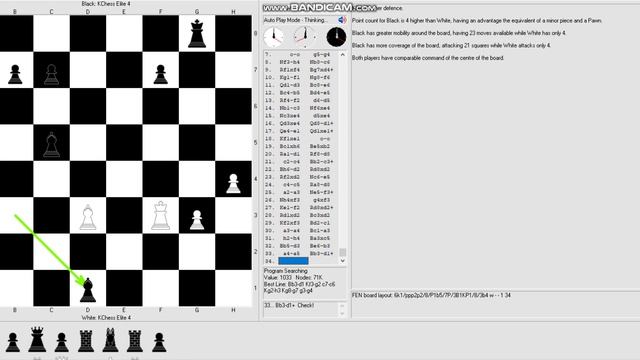Click the up arrow in the check message box

(x=342, y=306)
